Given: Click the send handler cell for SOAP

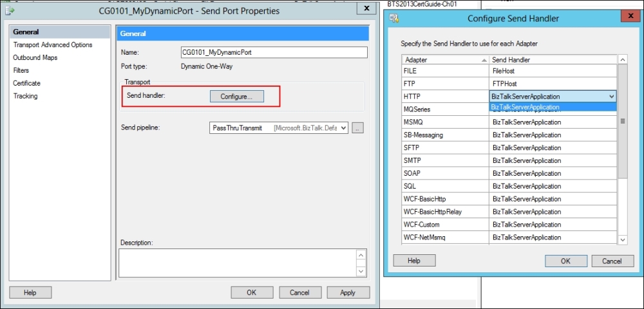Looking at the screenshot, I should (553, 173).
